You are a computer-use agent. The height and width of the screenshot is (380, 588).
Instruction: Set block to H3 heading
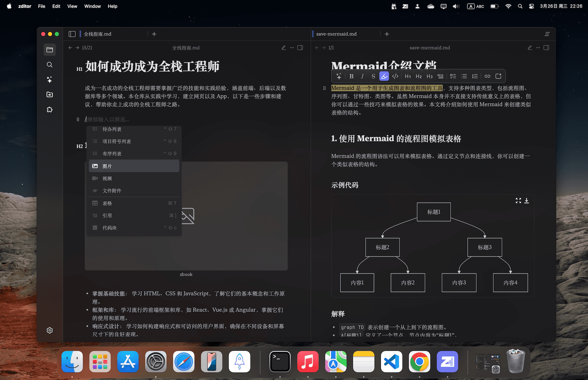[x=430, y=76]
